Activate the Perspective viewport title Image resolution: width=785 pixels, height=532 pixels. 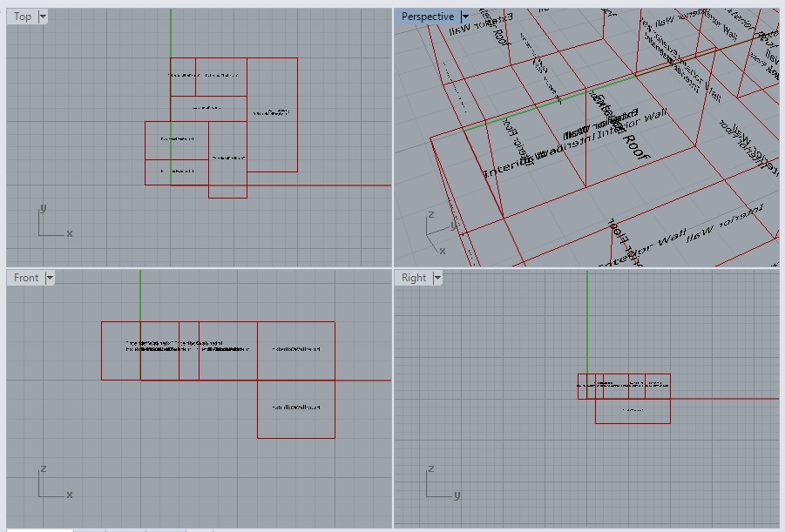click(x=428, y=17)
